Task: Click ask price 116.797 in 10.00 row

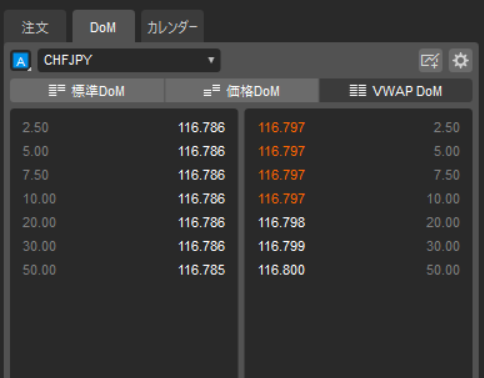Action: (x=282, y=199)
